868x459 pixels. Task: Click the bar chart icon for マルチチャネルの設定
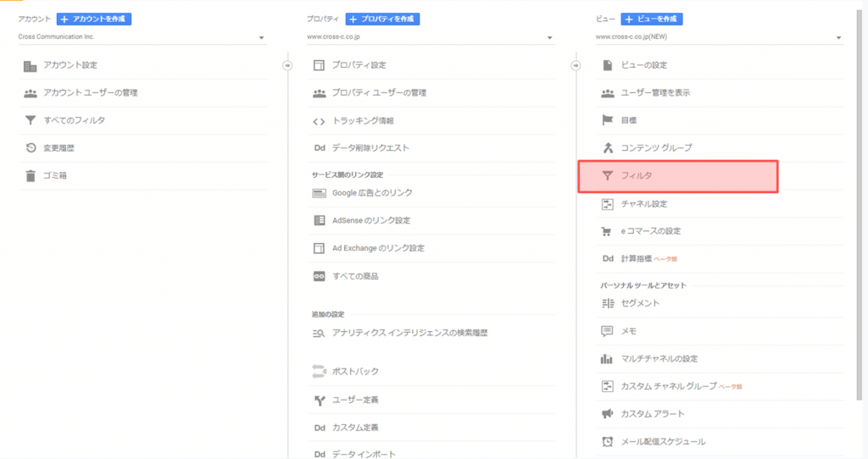(607, 359)
